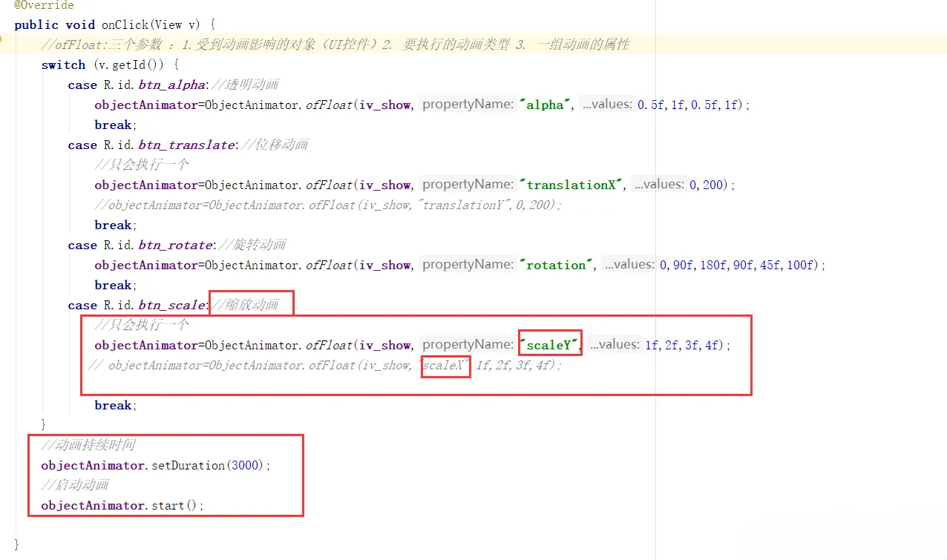Click break under the btn_scale case
The image size is (947, 560).
(114, 406)
